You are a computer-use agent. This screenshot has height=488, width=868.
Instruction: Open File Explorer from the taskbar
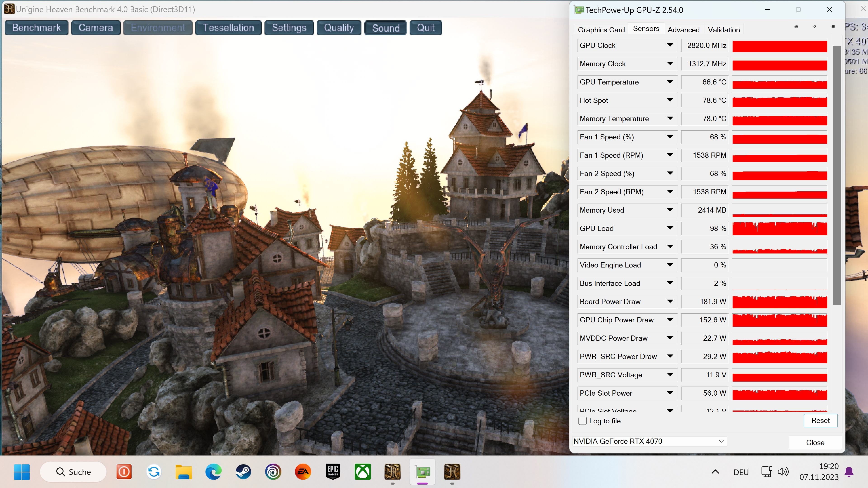point(184,472)
